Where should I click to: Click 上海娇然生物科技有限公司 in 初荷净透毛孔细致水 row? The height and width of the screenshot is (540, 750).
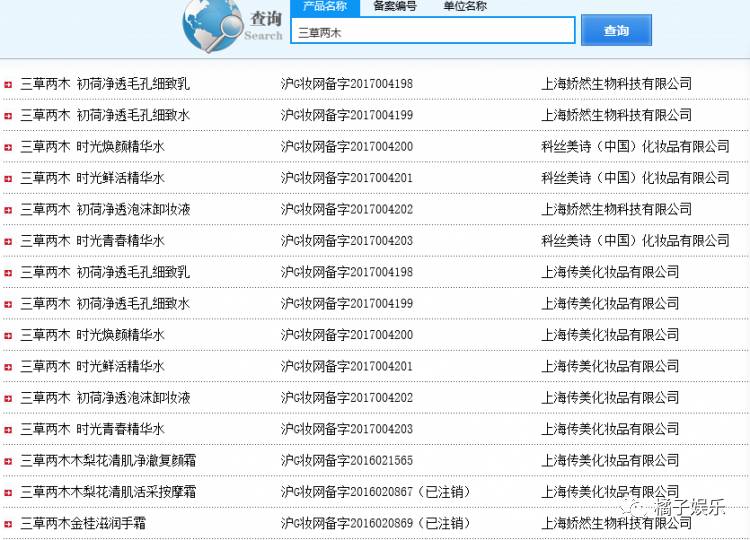[617, 115]
